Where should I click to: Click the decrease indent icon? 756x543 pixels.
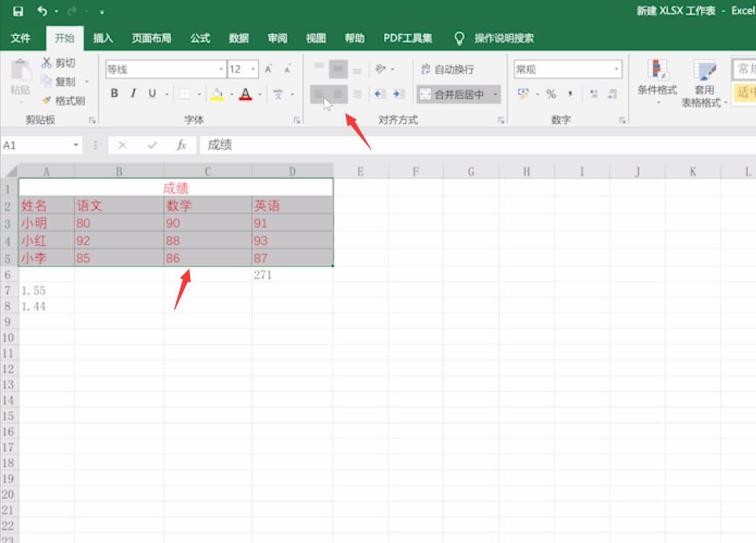[x=379, y=94]
